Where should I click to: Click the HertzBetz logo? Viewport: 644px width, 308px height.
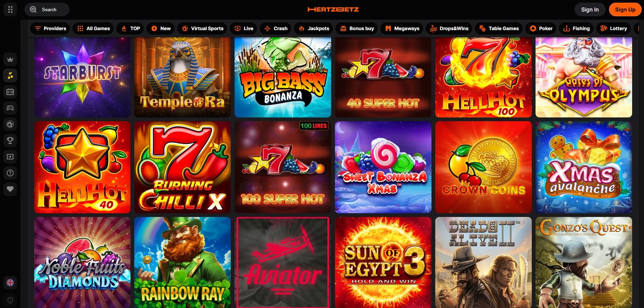pos(333,9)
